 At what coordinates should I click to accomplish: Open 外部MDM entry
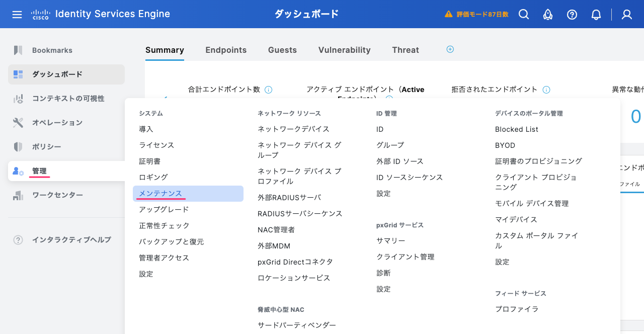[x=274, y=246]
